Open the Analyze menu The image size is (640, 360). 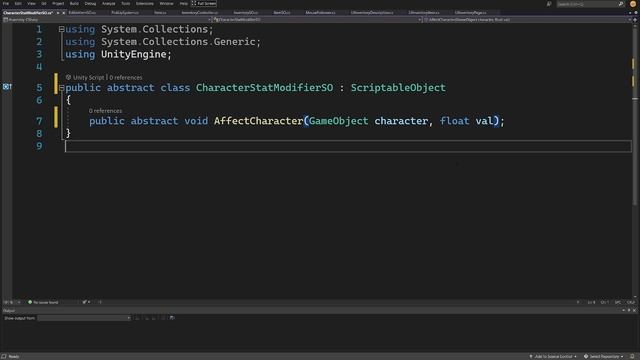tap(109, 3)
